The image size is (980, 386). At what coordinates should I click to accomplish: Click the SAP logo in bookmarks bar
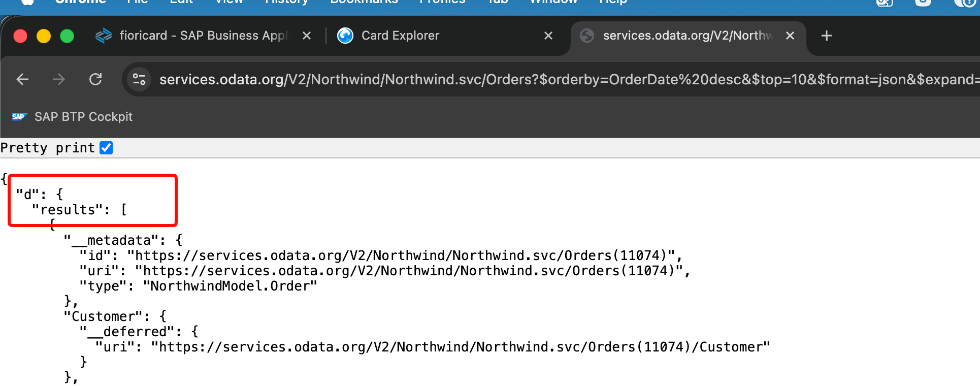click(x=19, y=117)
